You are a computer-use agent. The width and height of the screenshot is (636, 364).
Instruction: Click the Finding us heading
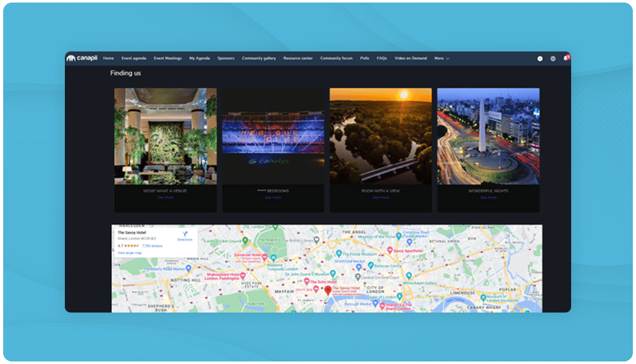click(126, 73)
